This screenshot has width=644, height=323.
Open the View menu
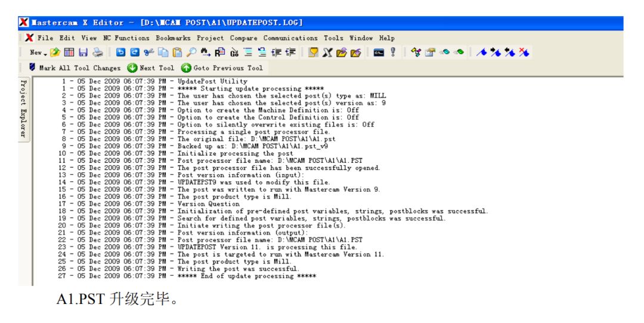(89, 38)
